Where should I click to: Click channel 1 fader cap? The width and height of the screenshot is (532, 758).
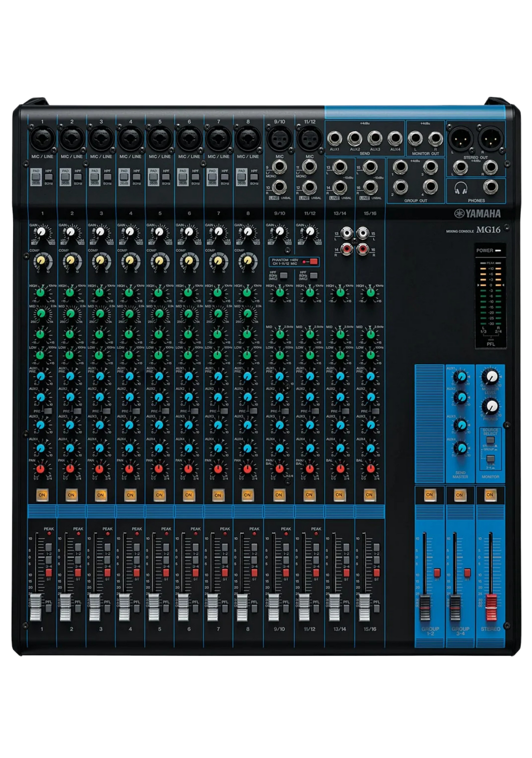pyautogui.click(x=35, y=607)
